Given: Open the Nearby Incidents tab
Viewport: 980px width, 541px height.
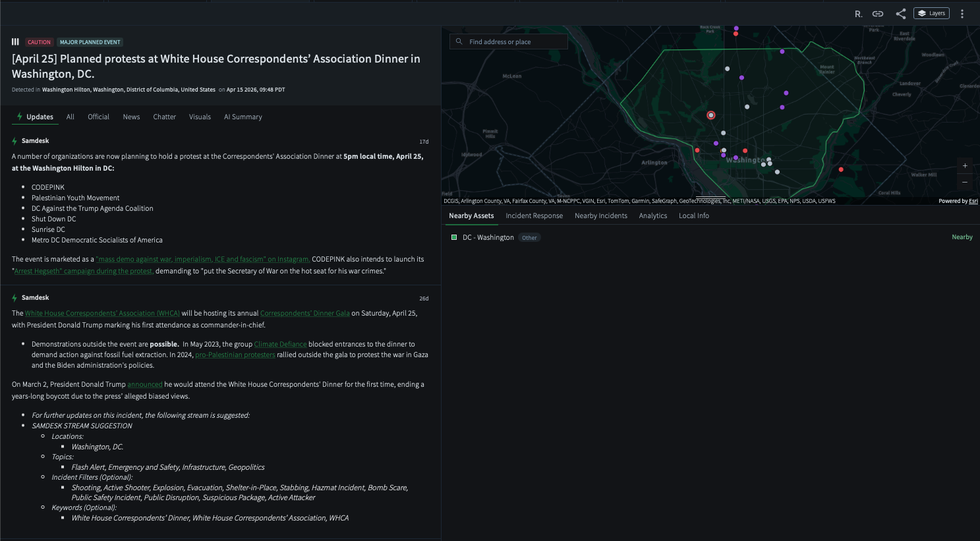Looking at the screenshot, I should (x=601, y=215).
